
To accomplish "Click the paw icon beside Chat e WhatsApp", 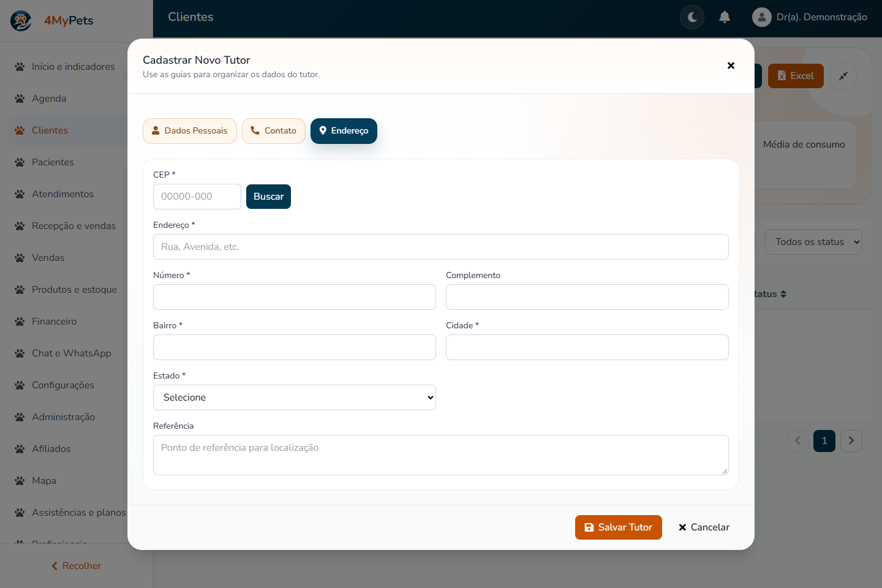I will click(20, 353).
